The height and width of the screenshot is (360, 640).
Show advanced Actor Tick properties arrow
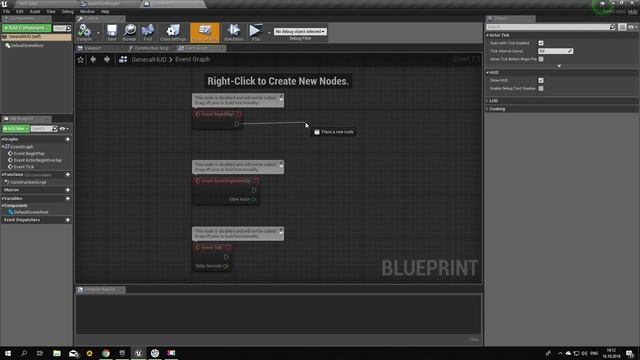(x=559, y=66)
